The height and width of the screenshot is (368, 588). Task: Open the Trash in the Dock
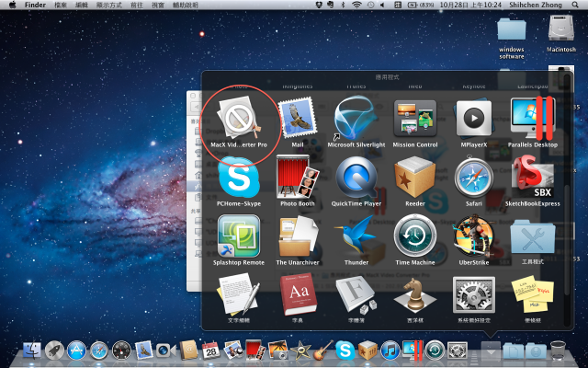click(558, 351)
